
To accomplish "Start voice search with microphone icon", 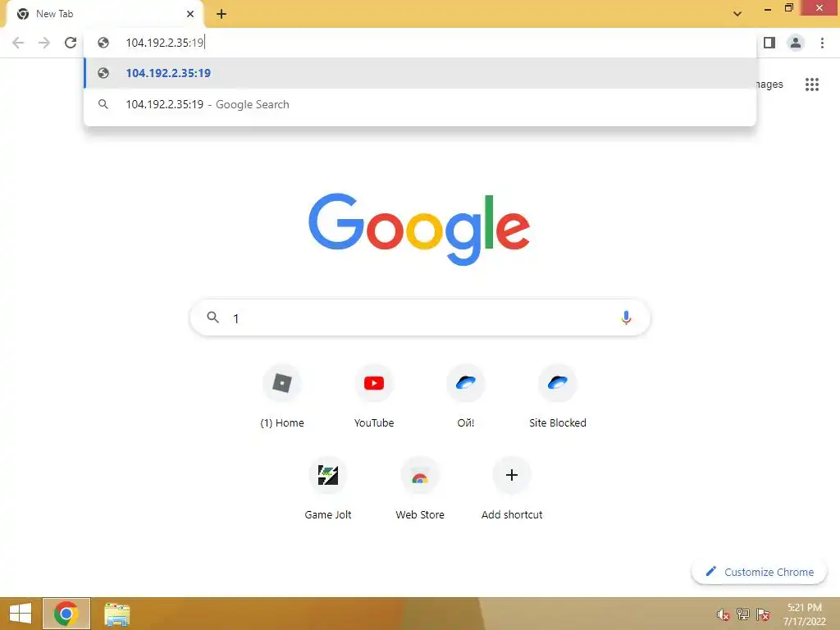I will (626, 317).
